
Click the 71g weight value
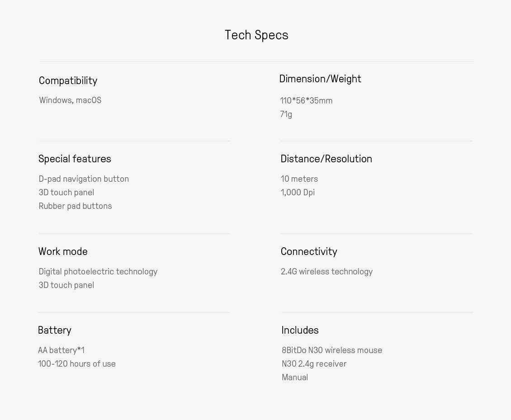click(286, 114)
